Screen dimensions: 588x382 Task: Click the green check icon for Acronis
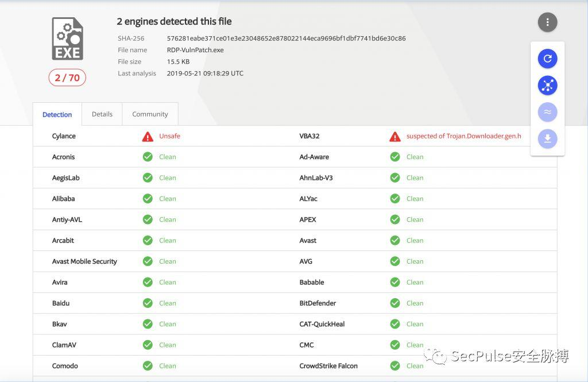tap(148, 157)
